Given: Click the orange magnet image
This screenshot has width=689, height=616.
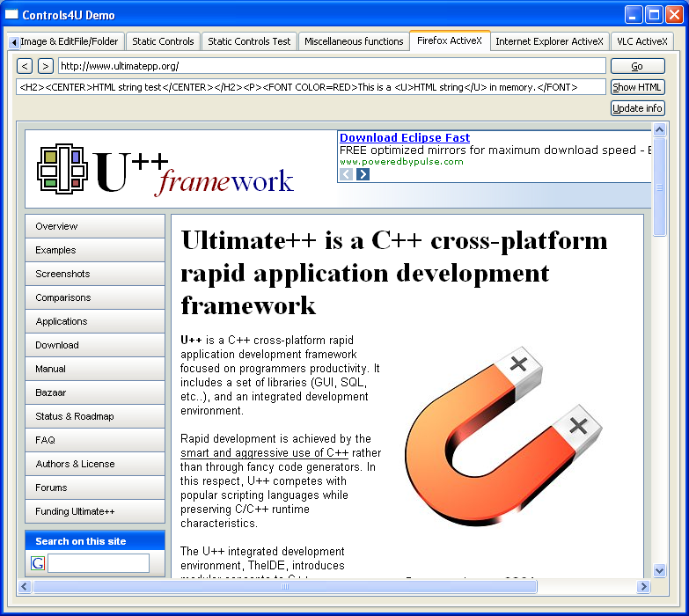Looking at the screenshot, I should pos(503,436).
